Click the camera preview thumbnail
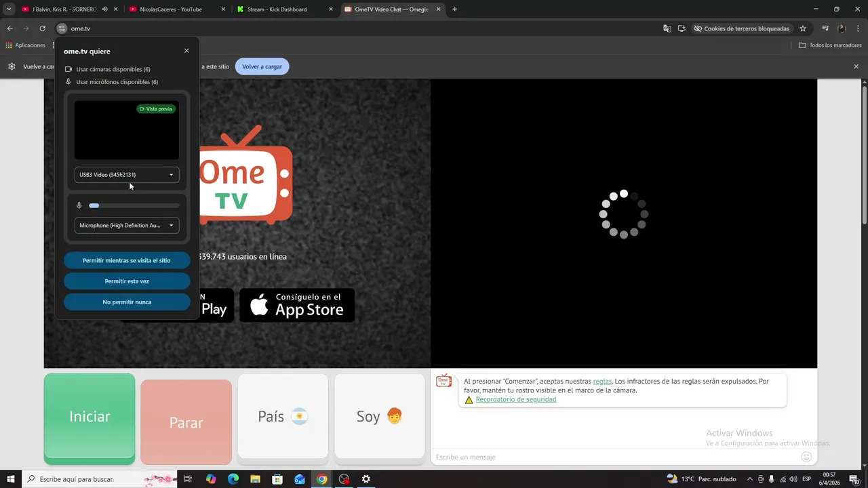Viewport: 868px width, 488px height. tap(127, 130)
